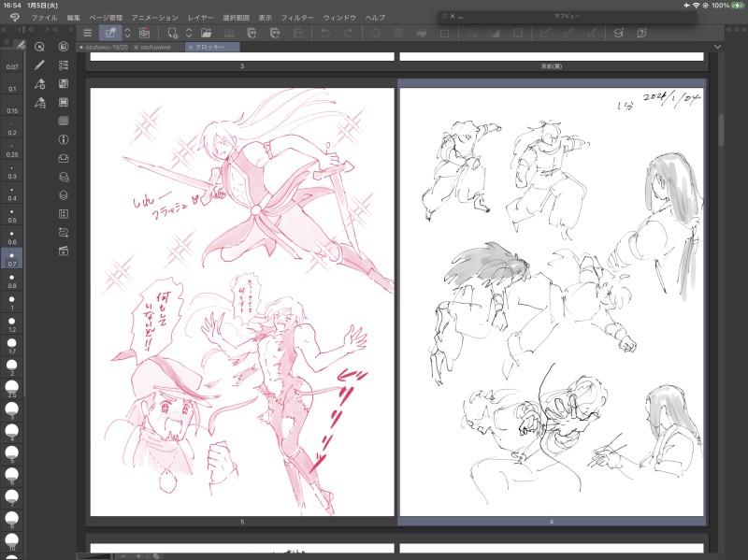
Task: Click the Fill bucket icon in the command bar
Action: pyautogui.click(x=422, y=33)
